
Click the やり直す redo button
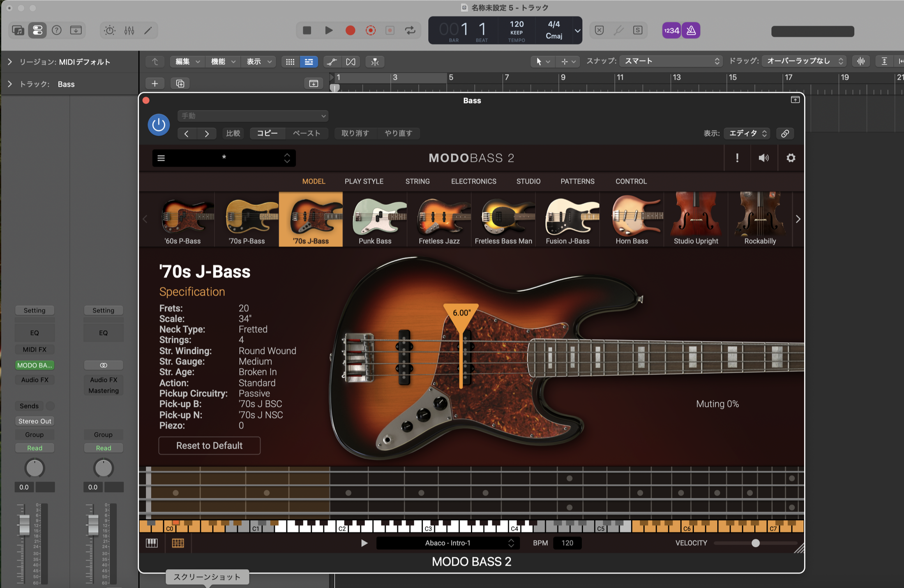click(x=398, y=133)
